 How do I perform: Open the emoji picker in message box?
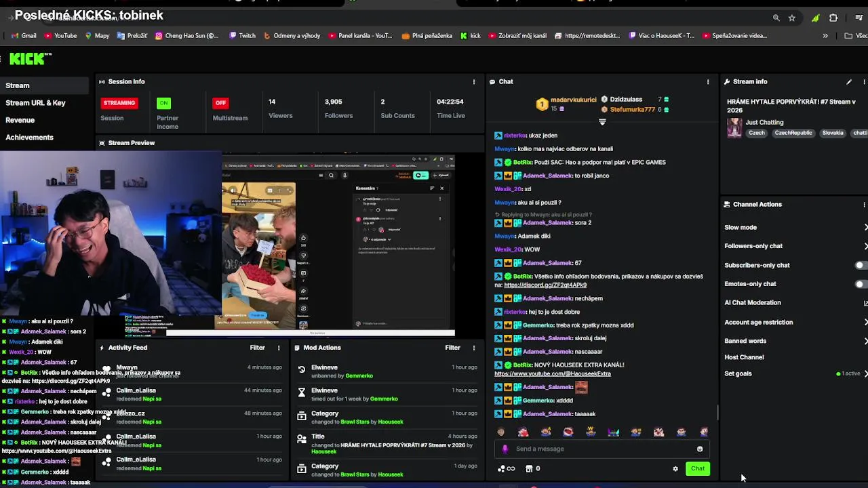coord(700,449)
